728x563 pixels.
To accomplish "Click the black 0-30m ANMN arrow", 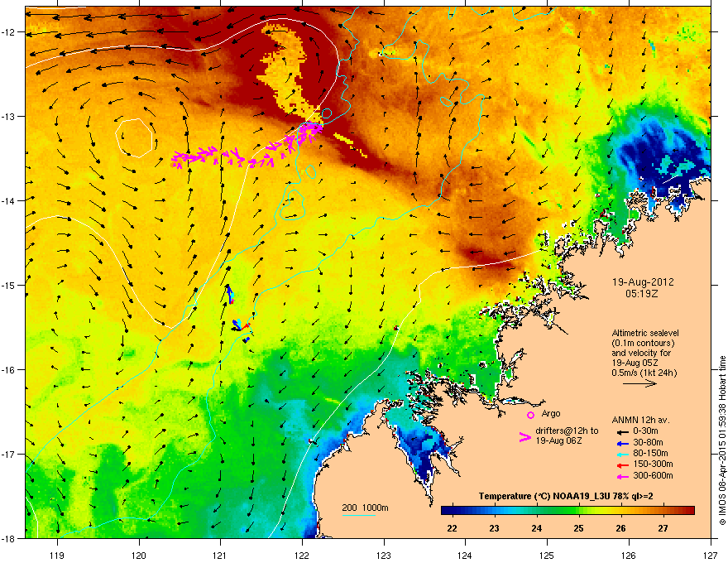I will (623, 432).
